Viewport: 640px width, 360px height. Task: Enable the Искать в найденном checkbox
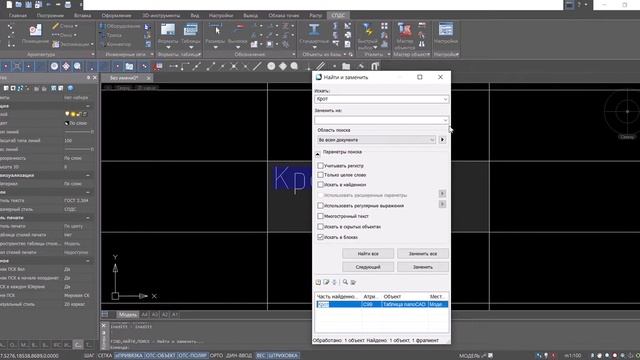pyautogui.click(x=320, y=184)
